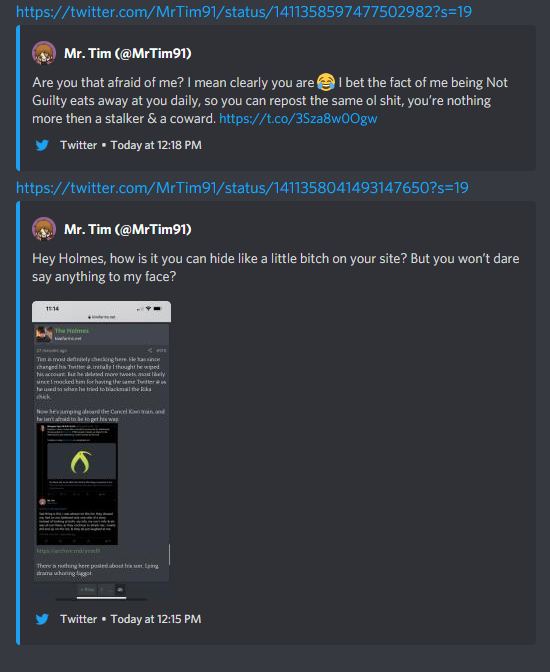Click the Twitter bird icon beside 12:18 PM

[x=42, y=145]
